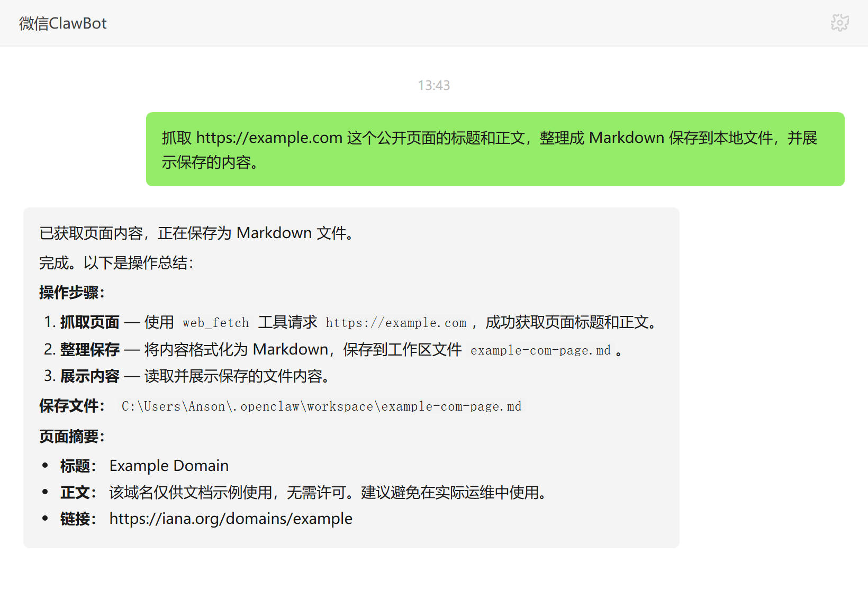Click example-com-page.md filename in step 2
Image resolution: width=868 pixels, height=599 pixels.
tap(540, 350)
